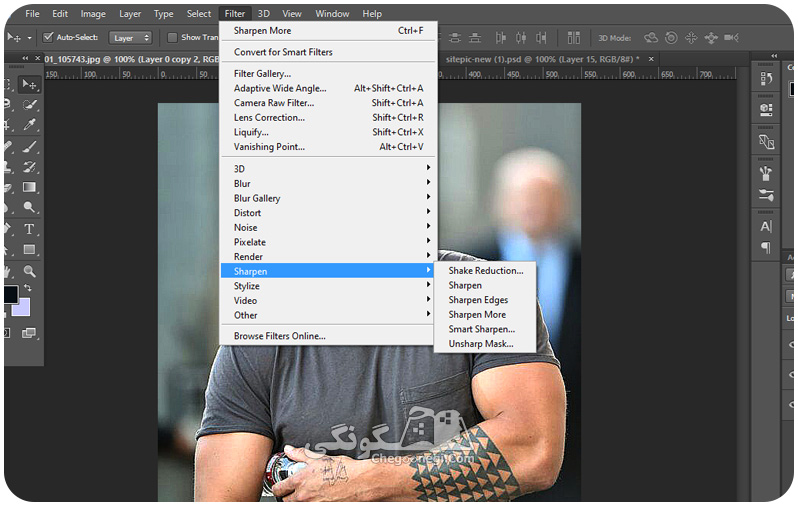Viewport: 798px width, 508px height.
Task: Select the Move tool in toolbox
Action: 30,84
